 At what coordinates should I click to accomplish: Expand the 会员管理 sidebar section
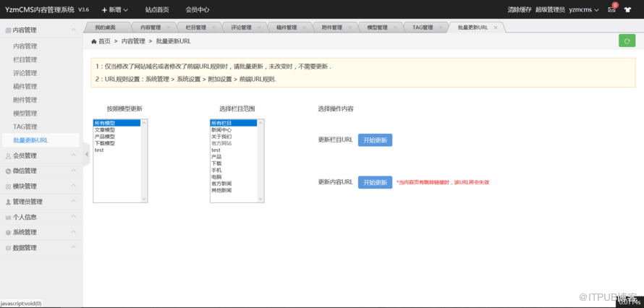pos(41,155)
